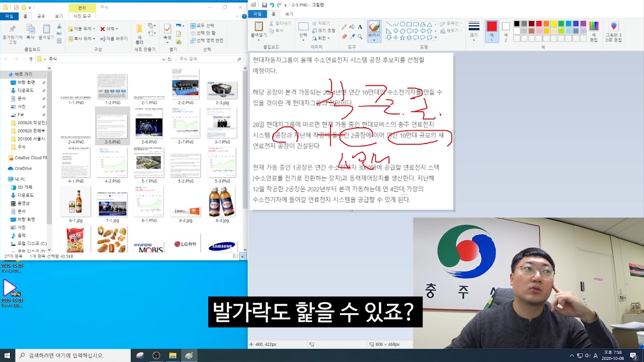Toggle Color 1 selector in Paint
Image resolution: width=644 pixels, height=362 pixels.
click(492, 31)
